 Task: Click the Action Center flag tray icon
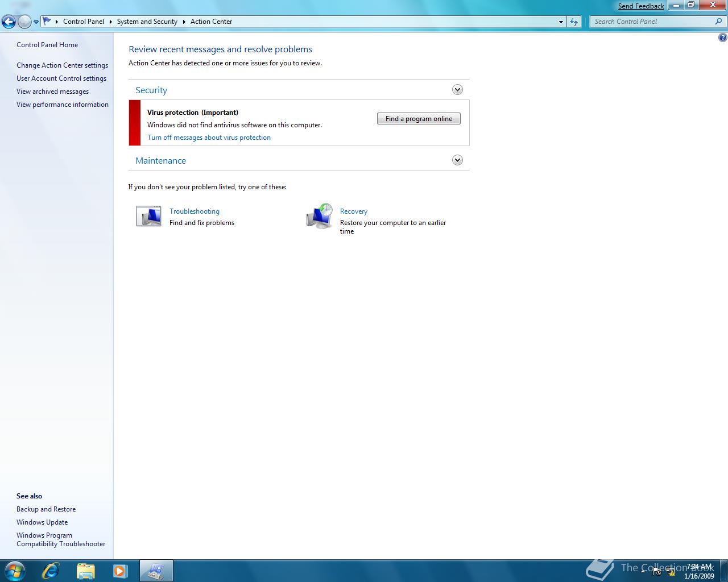pos(657,571)
